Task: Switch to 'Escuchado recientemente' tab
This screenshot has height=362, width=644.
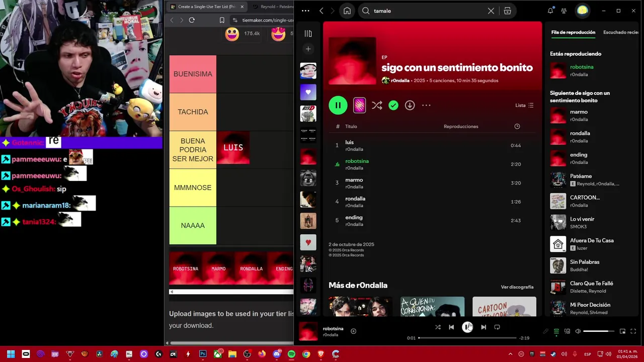Action: [x=621, y=32]
